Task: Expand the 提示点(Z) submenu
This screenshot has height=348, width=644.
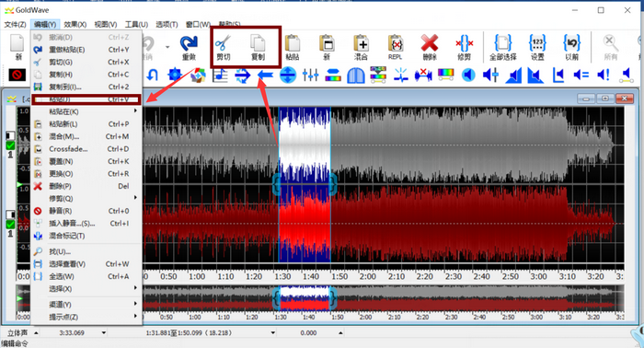Action: (x=86, y=317)
